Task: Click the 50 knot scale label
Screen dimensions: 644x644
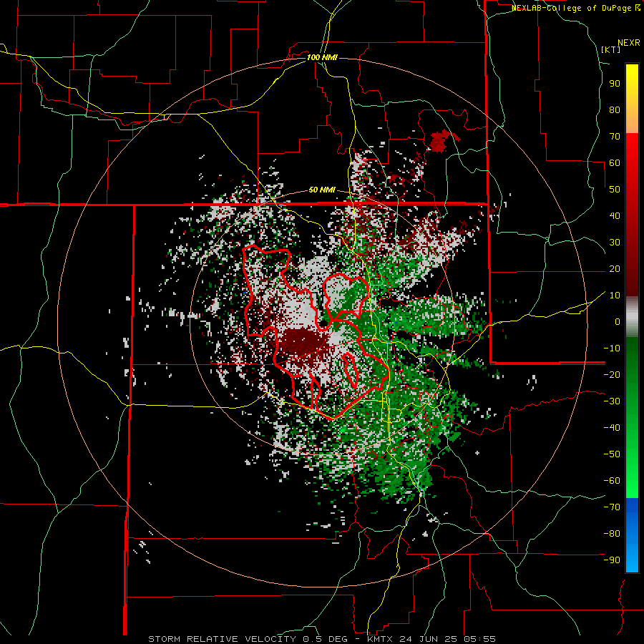Action: coord(615,190)
